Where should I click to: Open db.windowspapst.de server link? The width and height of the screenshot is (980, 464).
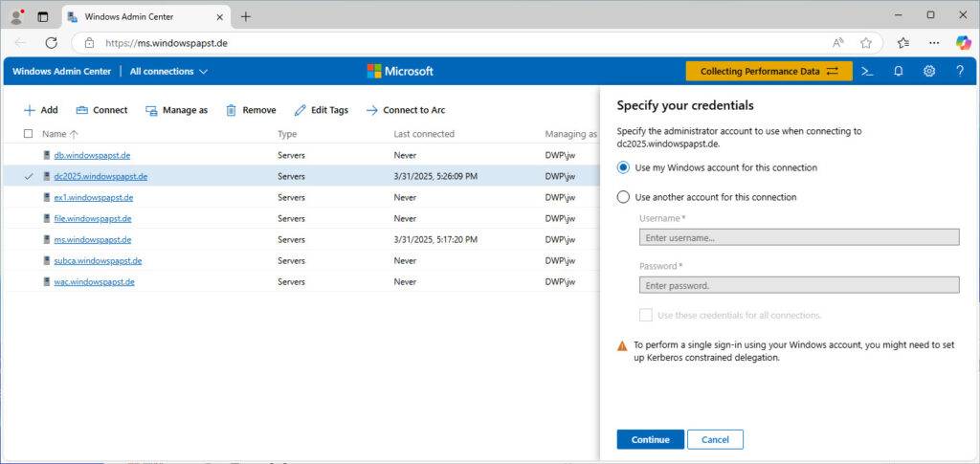coord(92,155)
